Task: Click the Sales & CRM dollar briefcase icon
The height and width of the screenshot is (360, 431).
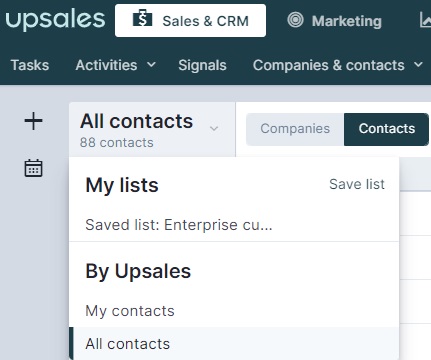Action: 143,19
